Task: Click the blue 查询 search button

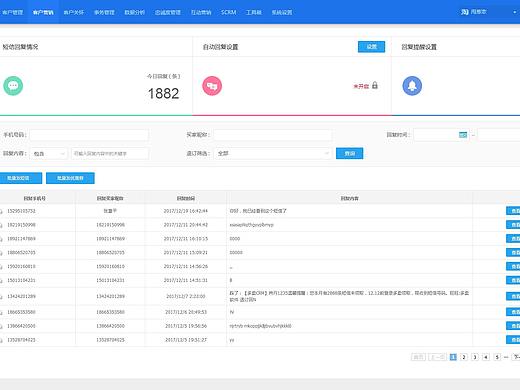Action: pos(349,153)
